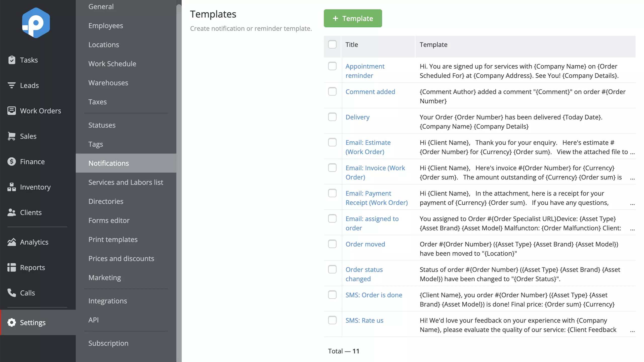The width and height of the screenshot is (644, 362).
Task: Tick the SMS: Rate us checkbox
Action: (x=332, y=320)
